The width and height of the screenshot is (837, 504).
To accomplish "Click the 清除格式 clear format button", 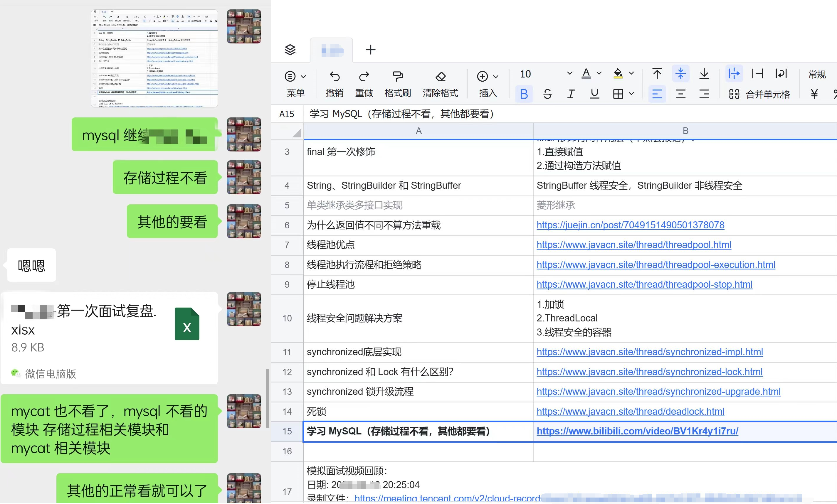I will point(440,84).
